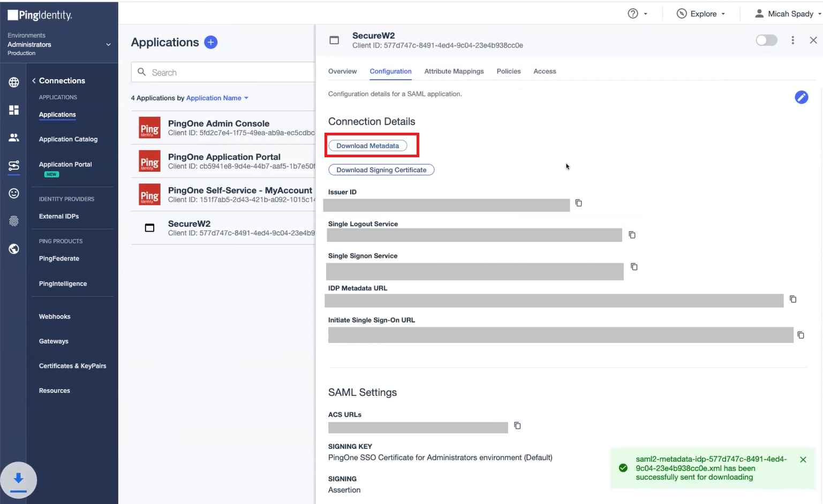Screen dimensions: 823x504
Task: Copy the Issuer ID value
Action: coord(578,203)
